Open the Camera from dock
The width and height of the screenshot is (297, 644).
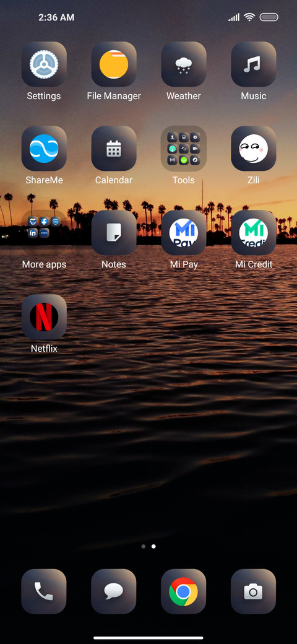tap(254, 591)
